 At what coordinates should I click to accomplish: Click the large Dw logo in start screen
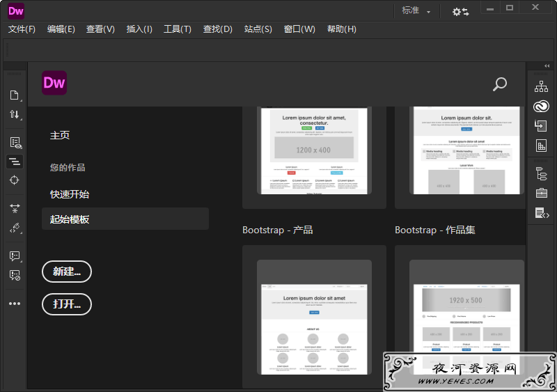coord(54,83)
